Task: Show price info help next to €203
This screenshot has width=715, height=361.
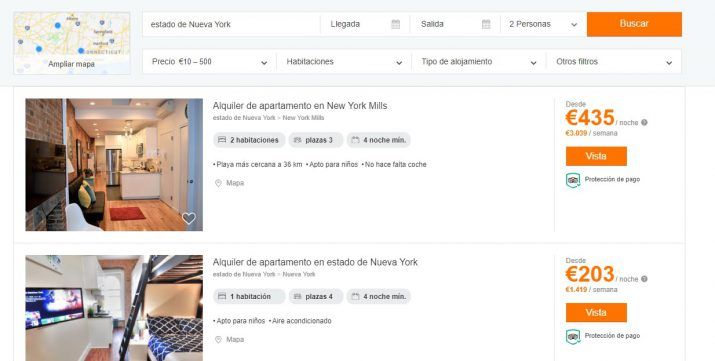Action: (x=644, y=279)
